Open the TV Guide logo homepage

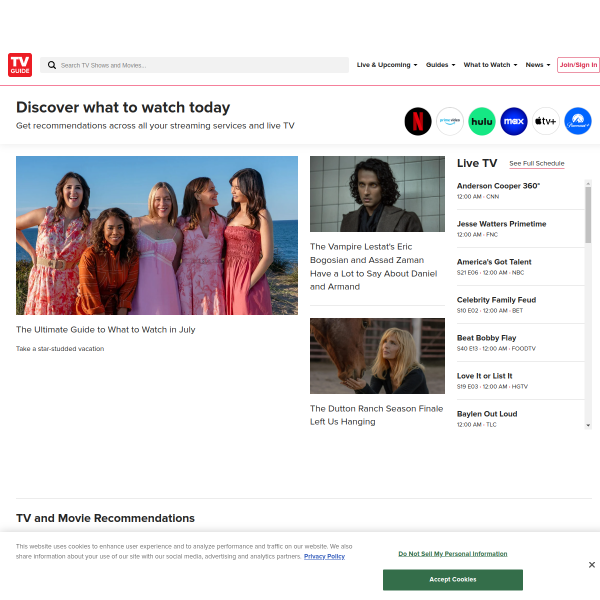[x=20, y=65]
